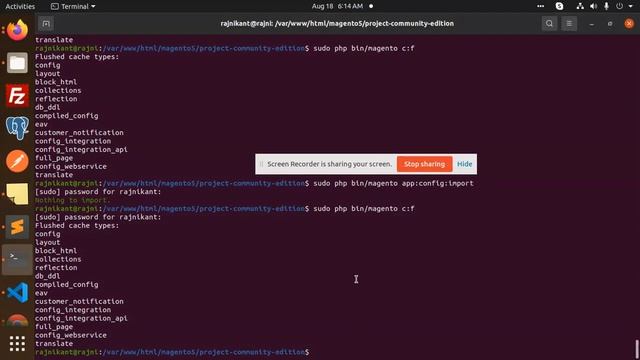Click the second 'collections' line
This screenshot has height=360, width=640.
tap(58, 259)
